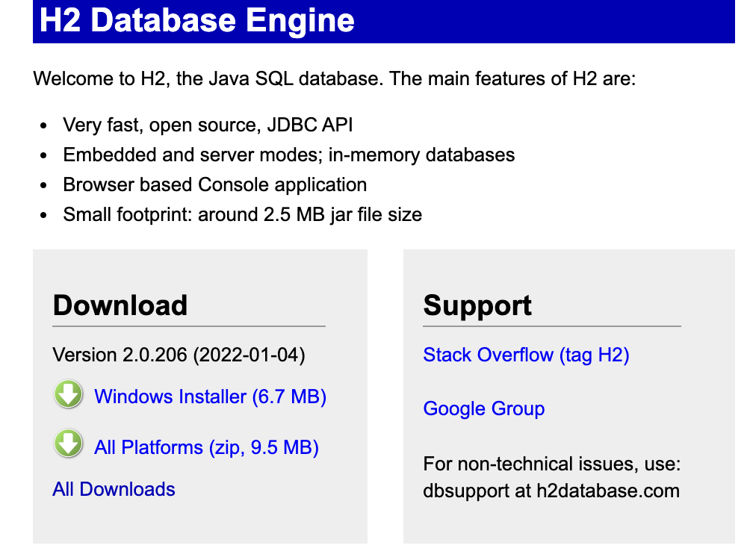The image size is (753, 560).
Task: Click the Version 2.0.206 (2022-01-04) text
Action: point(179,355)
